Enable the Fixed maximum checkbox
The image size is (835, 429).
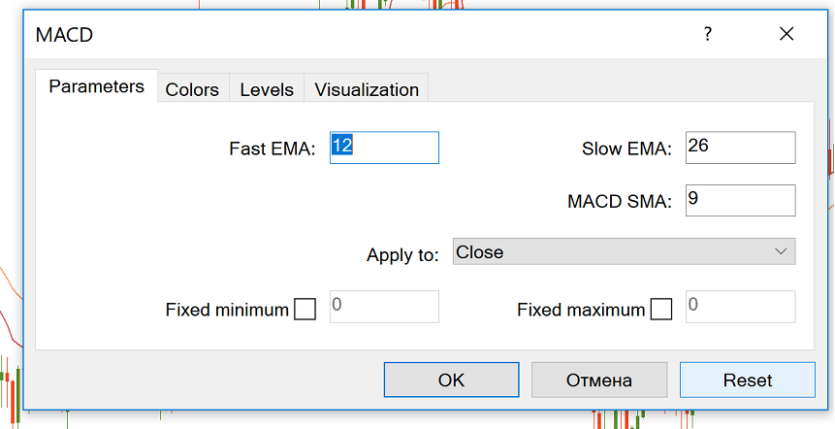(661, 310)
